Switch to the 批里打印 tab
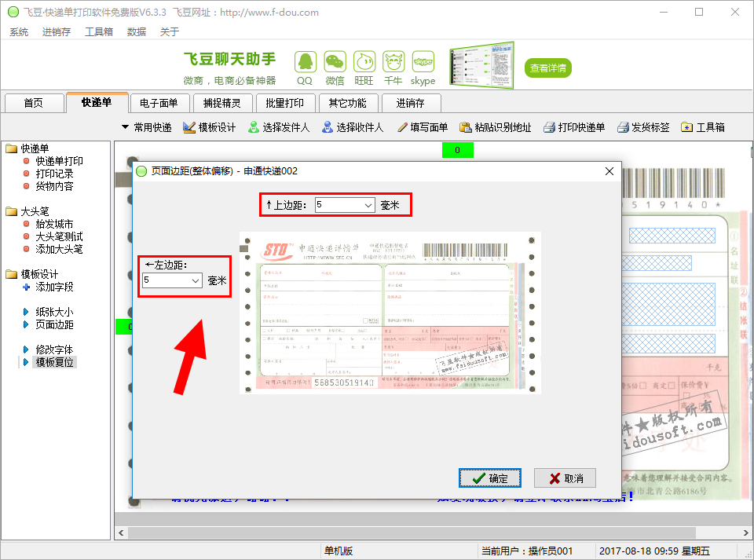754x560 pixels. point(284,103)
